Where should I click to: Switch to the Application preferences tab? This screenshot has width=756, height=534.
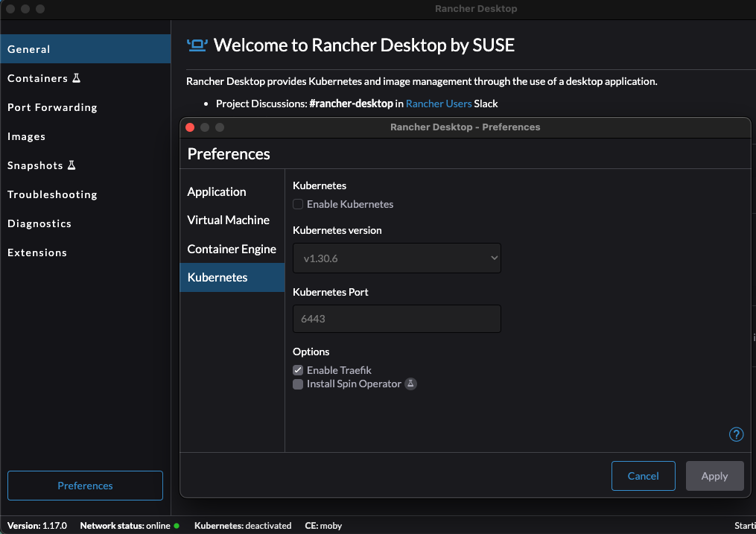pyautogui.click(x=217, y=191)
